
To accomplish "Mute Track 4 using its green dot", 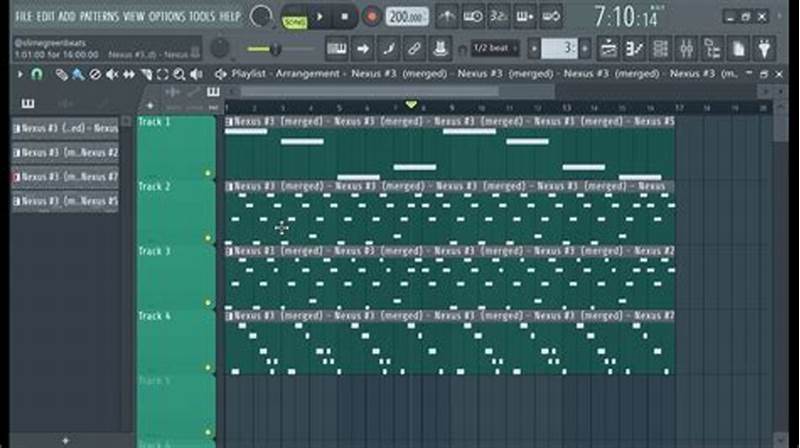I will (208, 367).
